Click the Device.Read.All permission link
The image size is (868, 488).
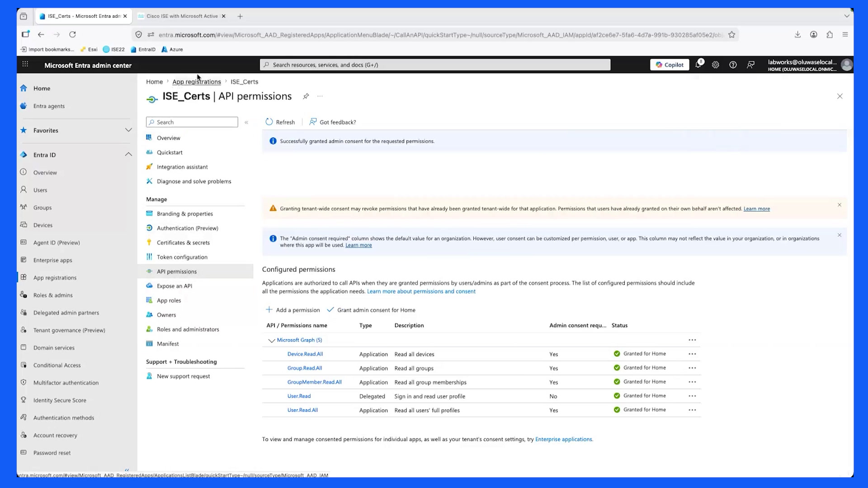305,354
